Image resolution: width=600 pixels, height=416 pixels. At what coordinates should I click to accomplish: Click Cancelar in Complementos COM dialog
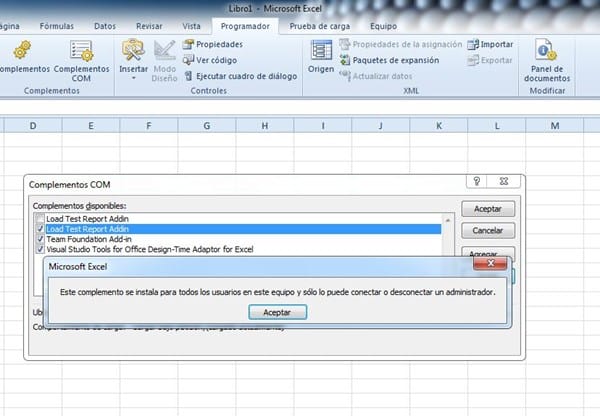pyautogui.click(x=487, y=231)
